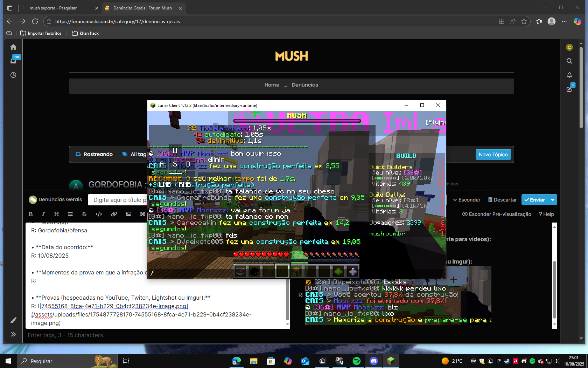Select compass hotbar slot in Lunar Client
The height and width of the screenshot is (368, 588).
point(240,271)
